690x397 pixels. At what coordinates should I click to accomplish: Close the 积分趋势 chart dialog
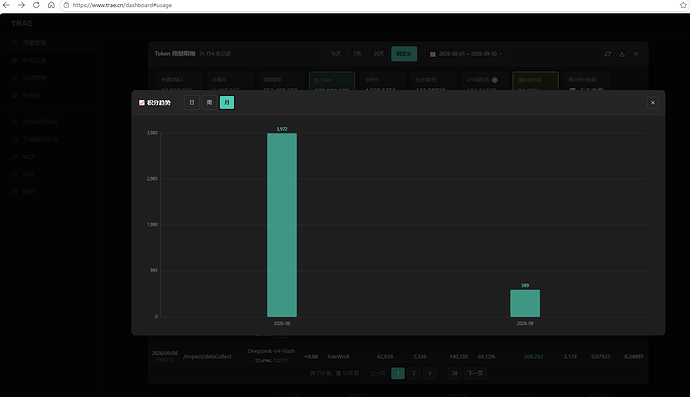point(653,103)
